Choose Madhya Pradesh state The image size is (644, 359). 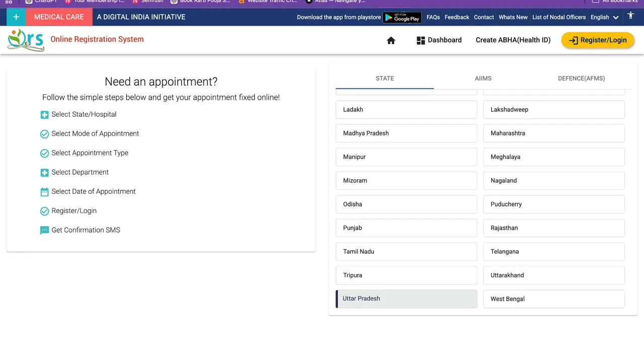(x=407, y=133)
